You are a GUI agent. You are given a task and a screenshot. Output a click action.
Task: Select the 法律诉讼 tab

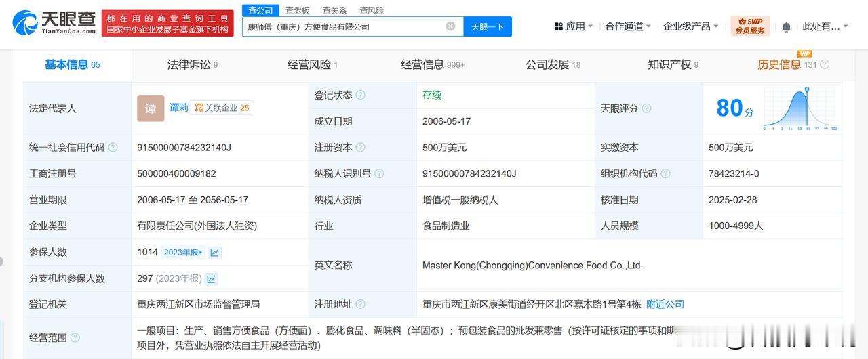coord(193,65)
